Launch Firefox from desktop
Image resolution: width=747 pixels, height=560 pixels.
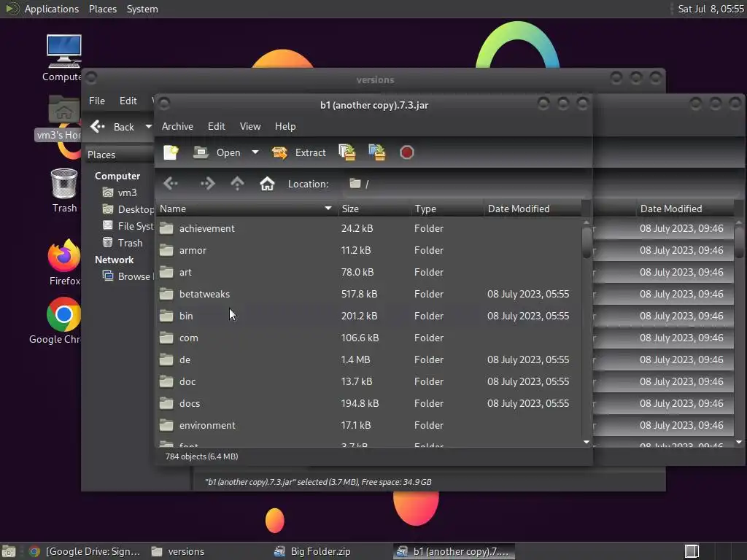coord(64,262)
